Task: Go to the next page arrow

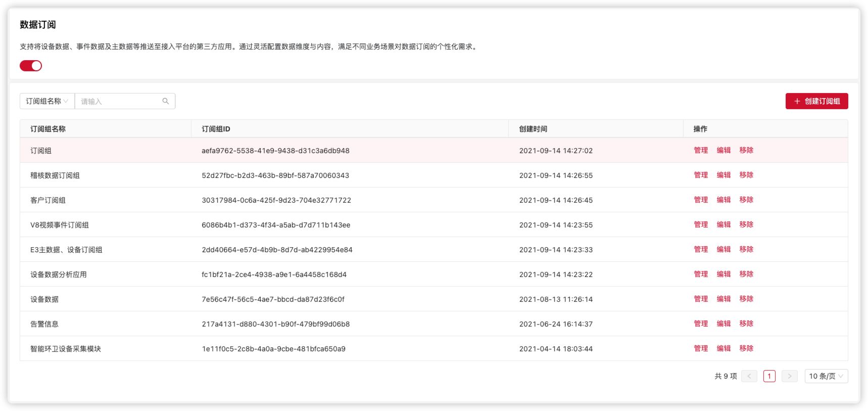Action: point(789,376)
